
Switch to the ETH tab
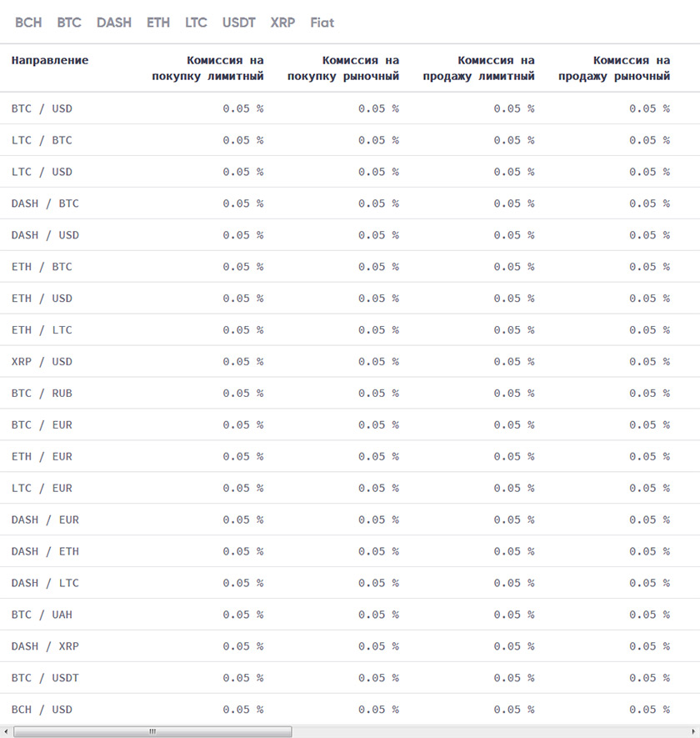(x=158, y=23)
